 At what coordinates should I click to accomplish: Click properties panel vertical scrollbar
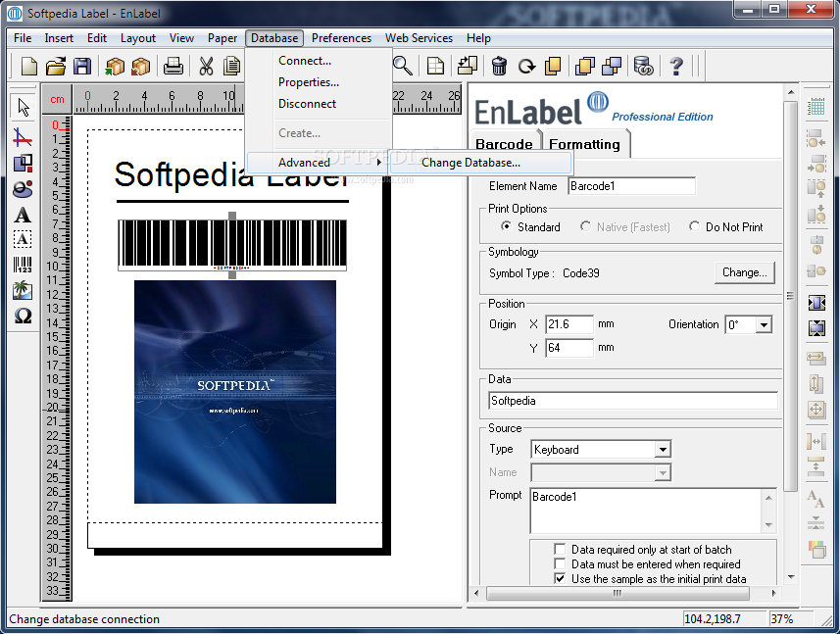point(791,295)
